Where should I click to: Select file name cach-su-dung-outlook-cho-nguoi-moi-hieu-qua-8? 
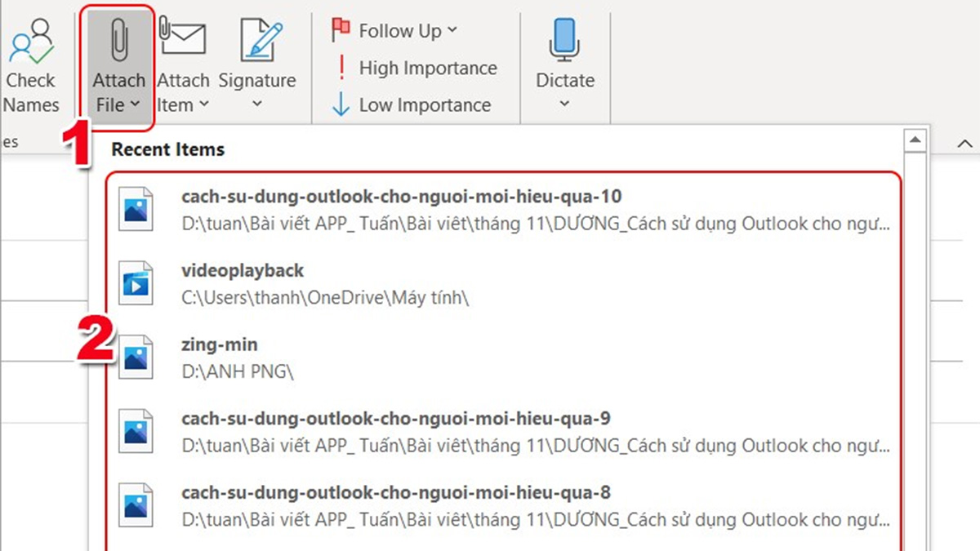(x=396, y=493)
